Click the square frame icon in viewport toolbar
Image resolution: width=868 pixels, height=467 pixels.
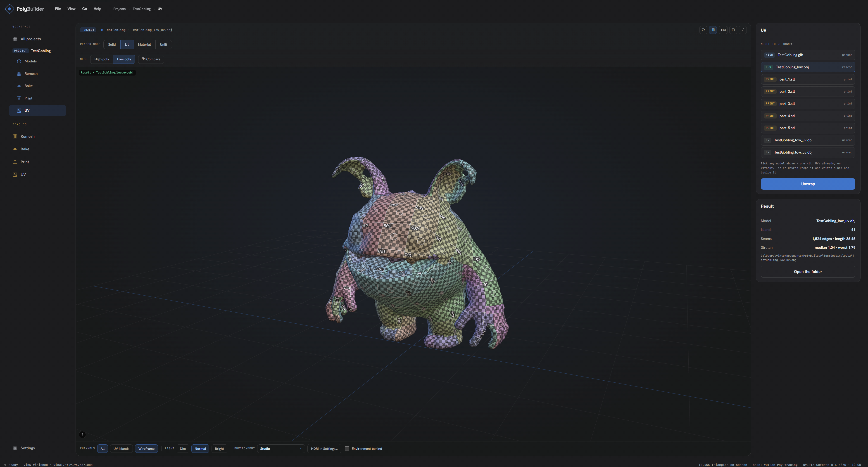[733, 30]
